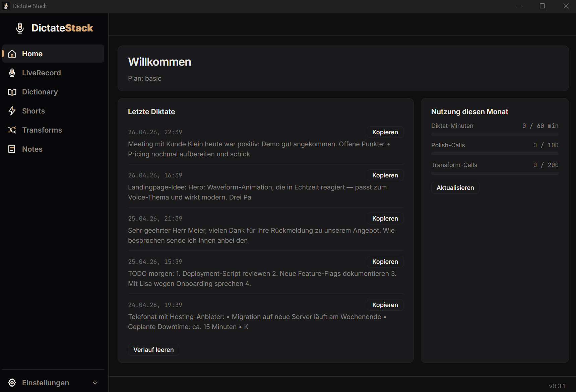Image resolution: width=576 pixels, height=392 pixels.
Task: Go to the Shorts section
Action: (x=53, y=111)
